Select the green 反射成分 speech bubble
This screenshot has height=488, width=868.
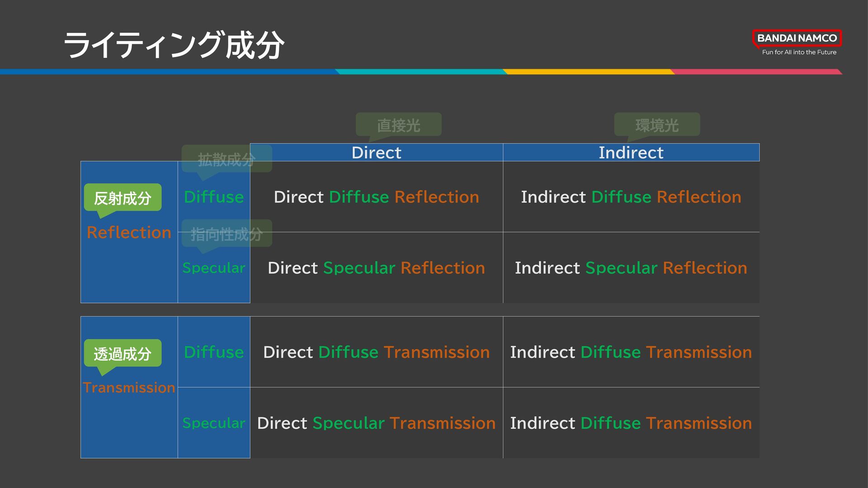123,198
